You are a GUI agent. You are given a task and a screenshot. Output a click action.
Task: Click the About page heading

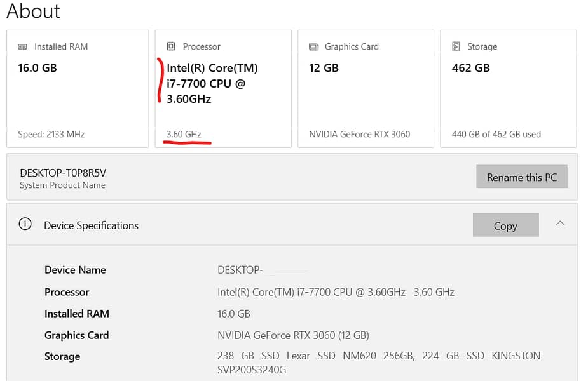tap(33, 11)
